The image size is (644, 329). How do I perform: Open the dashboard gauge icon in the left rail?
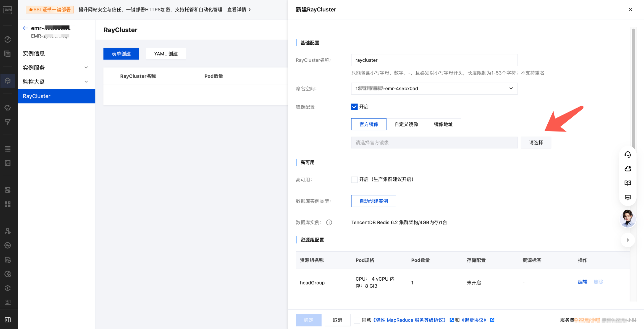coord(7,39)
